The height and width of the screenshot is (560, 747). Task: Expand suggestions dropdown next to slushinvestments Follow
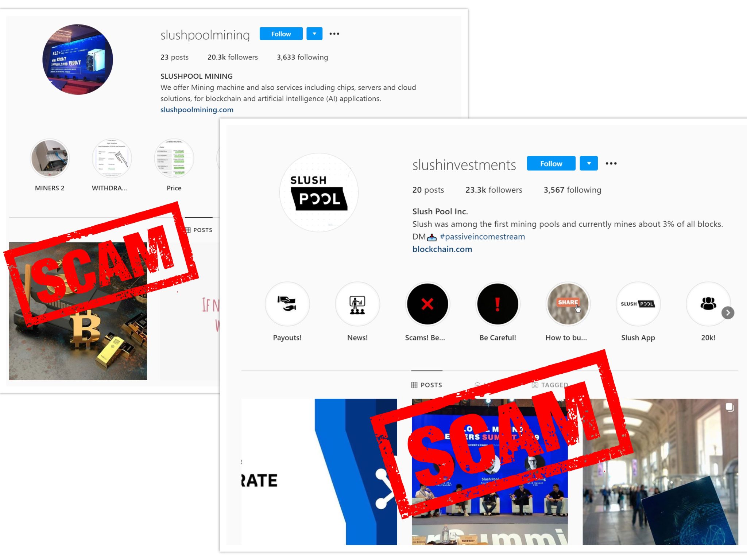[589, 163]
